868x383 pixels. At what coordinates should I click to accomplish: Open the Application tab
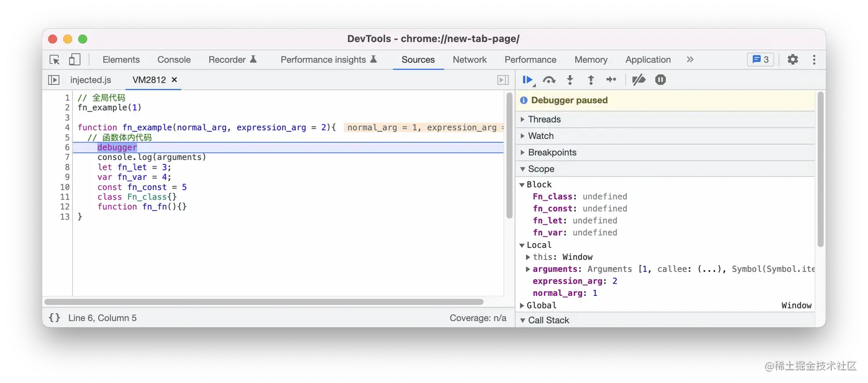coord(648,60)
